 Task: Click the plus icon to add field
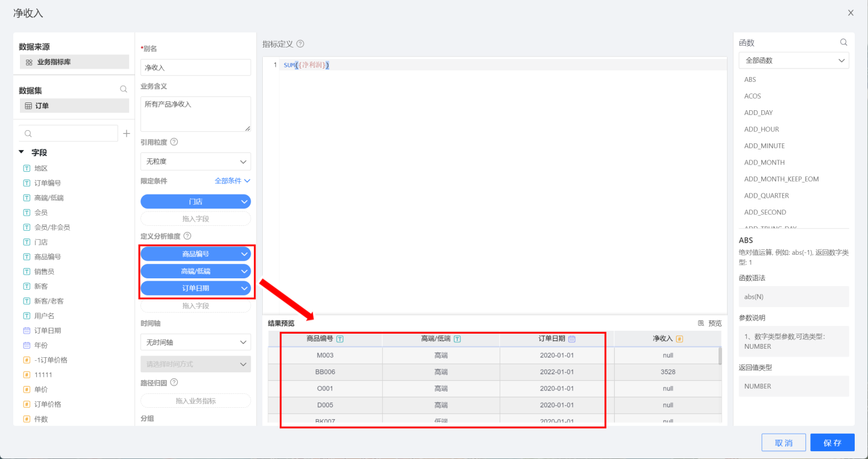(127, 133)
